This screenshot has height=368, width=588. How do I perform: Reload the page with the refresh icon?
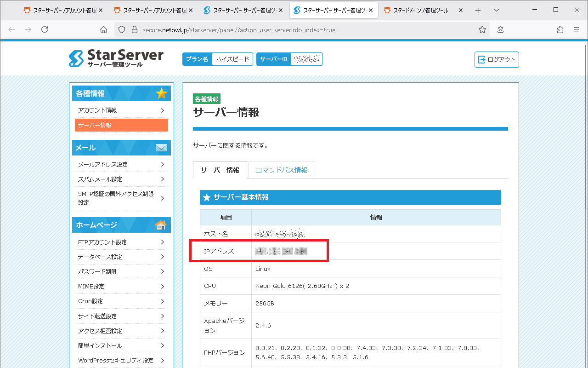[45, 29]
